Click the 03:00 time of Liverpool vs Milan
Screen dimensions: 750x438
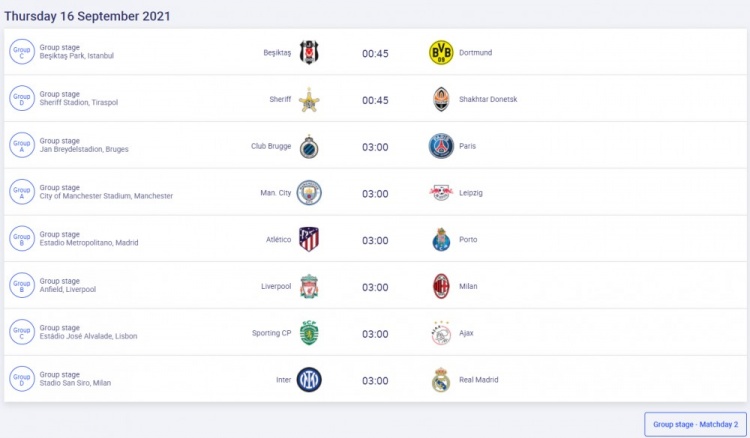pyautogui.click(x=375, y=287)
